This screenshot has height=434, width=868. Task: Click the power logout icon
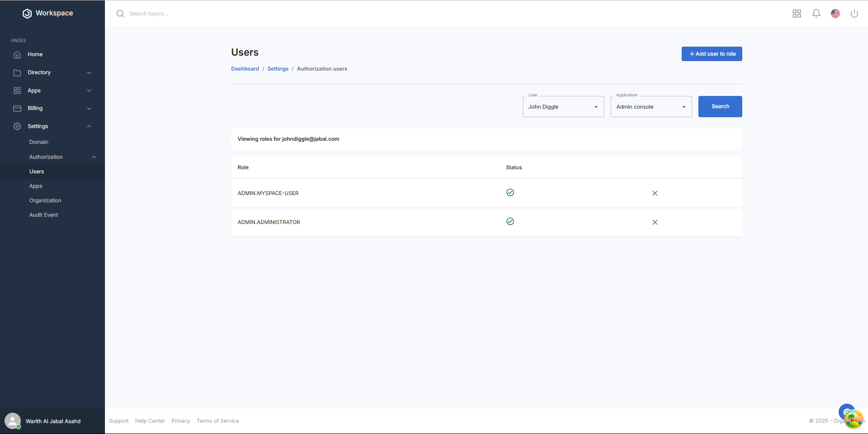(854, 14)
